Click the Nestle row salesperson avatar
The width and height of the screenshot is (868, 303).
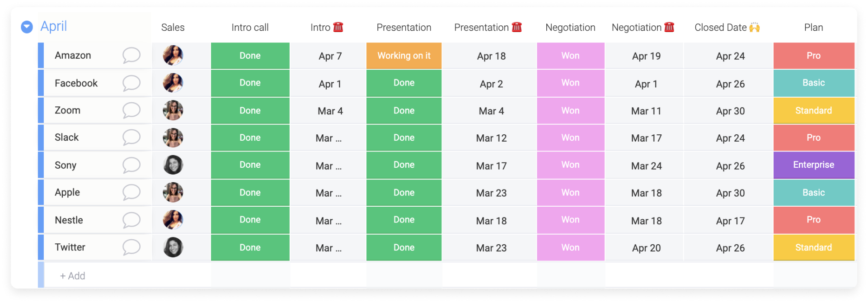coord(173,220)
